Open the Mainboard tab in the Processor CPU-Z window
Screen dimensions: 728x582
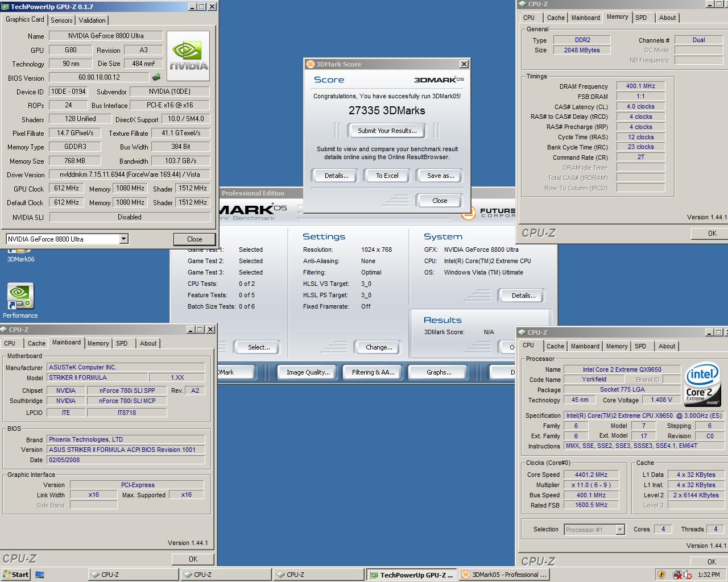(x=585, y=346)
